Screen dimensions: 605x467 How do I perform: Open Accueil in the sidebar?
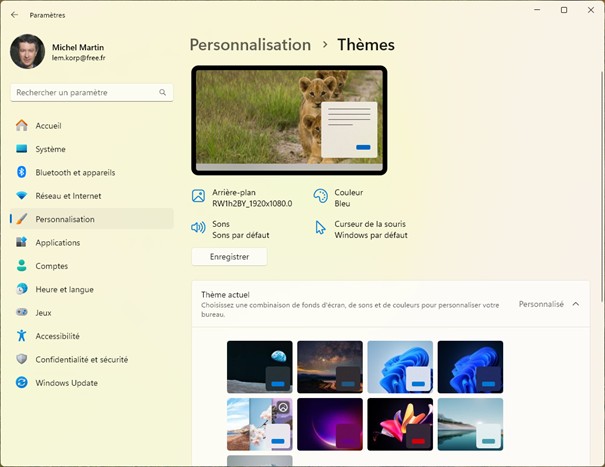click(92, 125)
